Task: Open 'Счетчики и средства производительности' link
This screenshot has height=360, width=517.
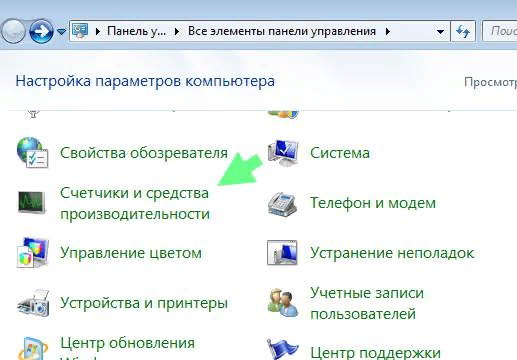Action: point(135,203)
